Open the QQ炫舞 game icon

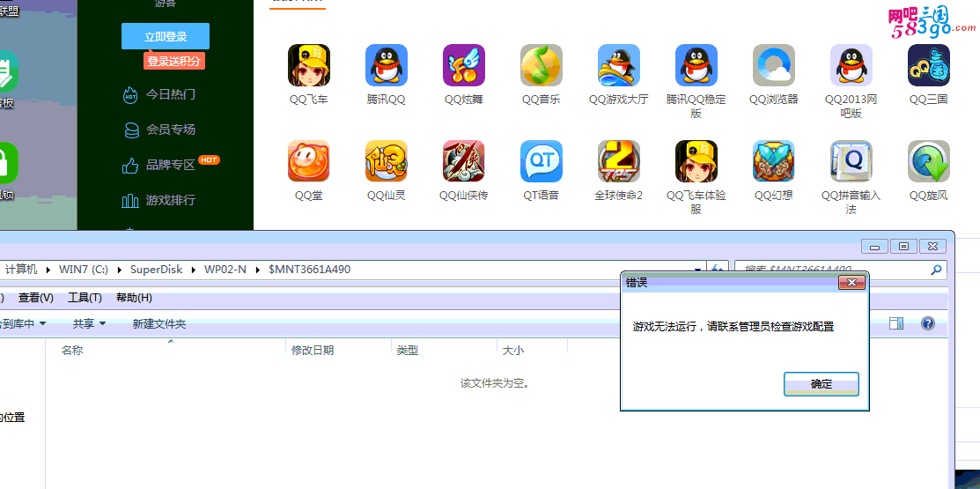click(x=464, y=65)
